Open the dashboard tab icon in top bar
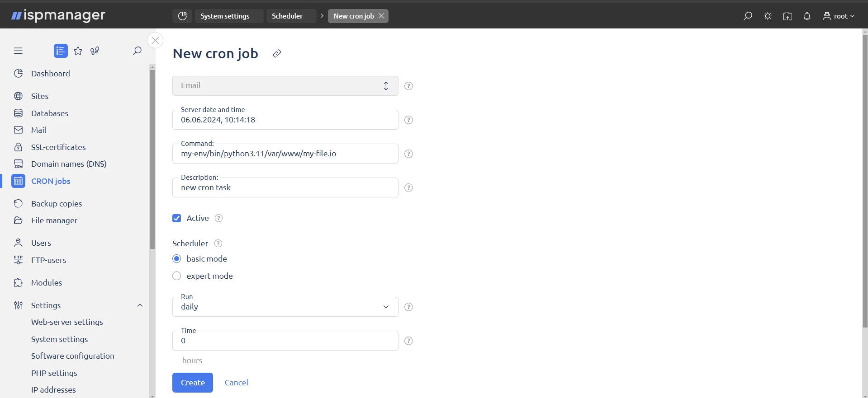Screen dimensions: 868x398 (x=182, y=16)
